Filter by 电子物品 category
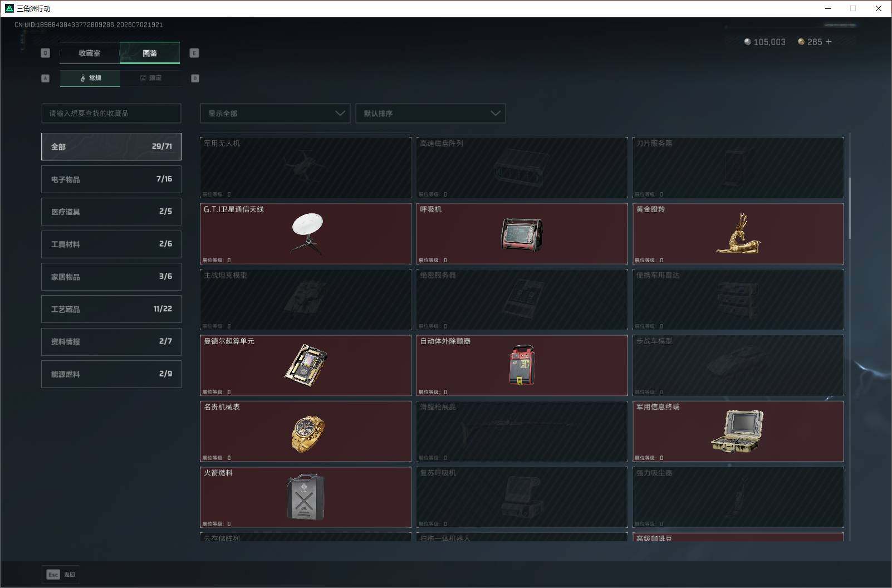 [x=111, y=179]
